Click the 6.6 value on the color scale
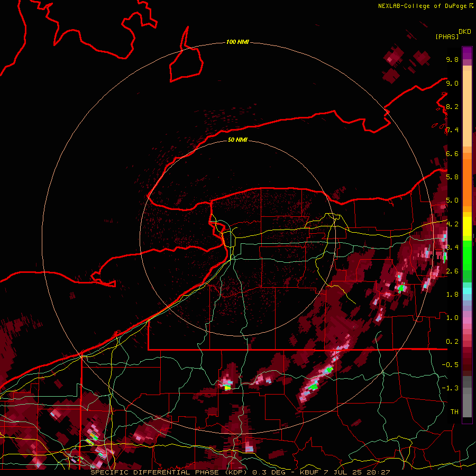Image resolution: width=476 pixels, height=476 pixels. pyautogui.click(x=452, y=153)
